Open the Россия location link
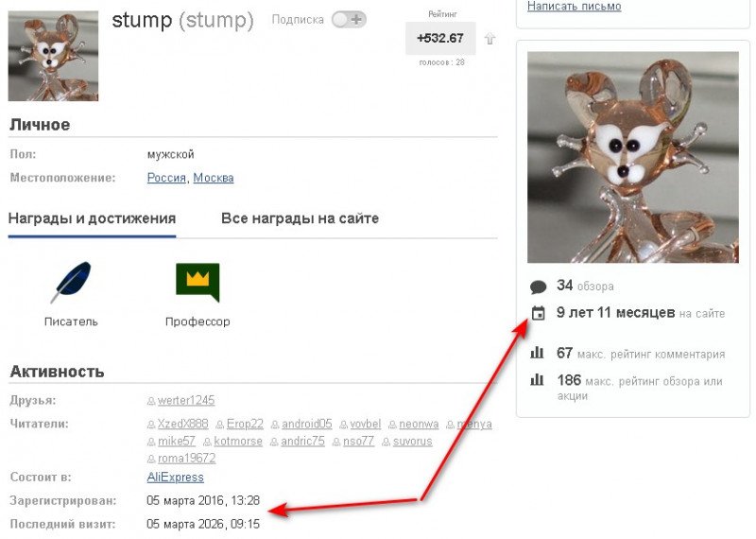 [166, 178]
